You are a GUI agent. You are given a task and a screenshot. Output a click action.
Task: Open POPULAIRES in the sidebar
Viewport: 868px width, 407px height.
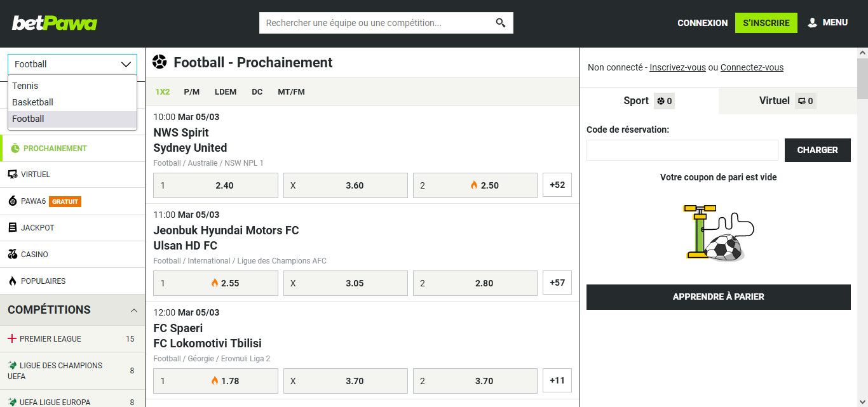[72, 281]
